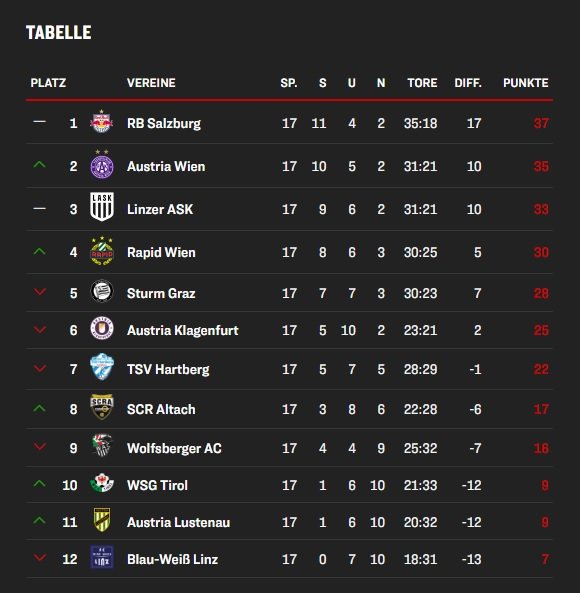Click the Austria Lustenau yellow-striped crest
This screenshot has height=593, width=580.
pyautogui.click(x=102, y=520)
